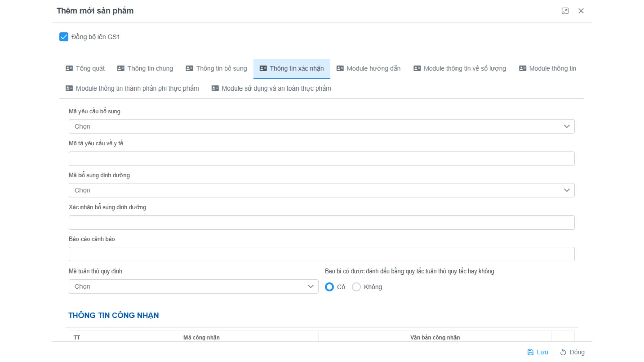Focus the Báo cáo cảnh báo input field
This screenshot has width=644, height=362.
coord(321,254)
